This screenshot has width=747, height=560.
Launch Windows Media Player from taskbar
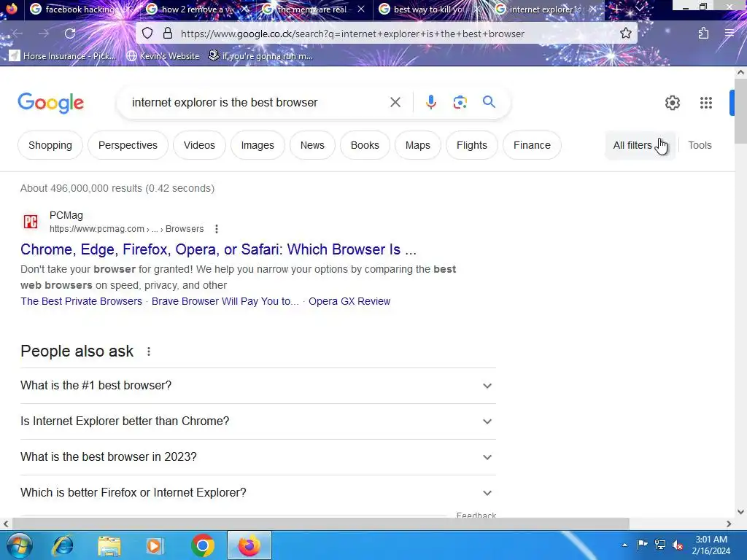coord(155,545)
